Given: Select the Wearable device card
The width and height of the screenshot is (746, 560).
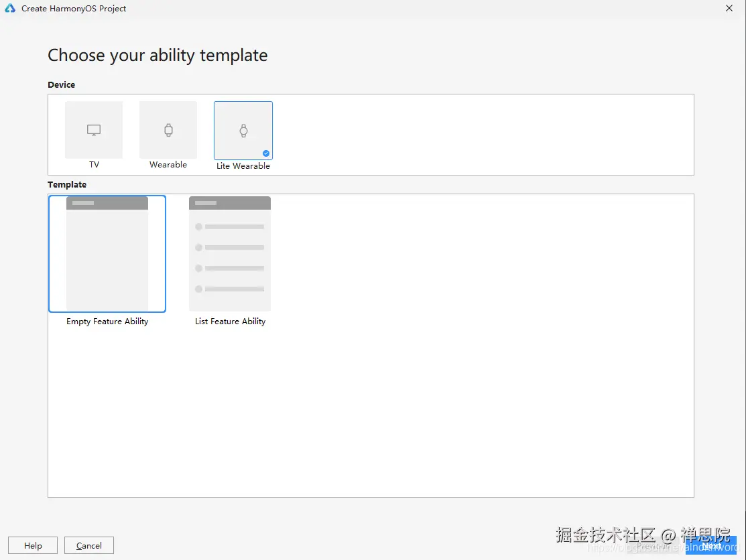Looking at the screenshot, I should point(168,130).
